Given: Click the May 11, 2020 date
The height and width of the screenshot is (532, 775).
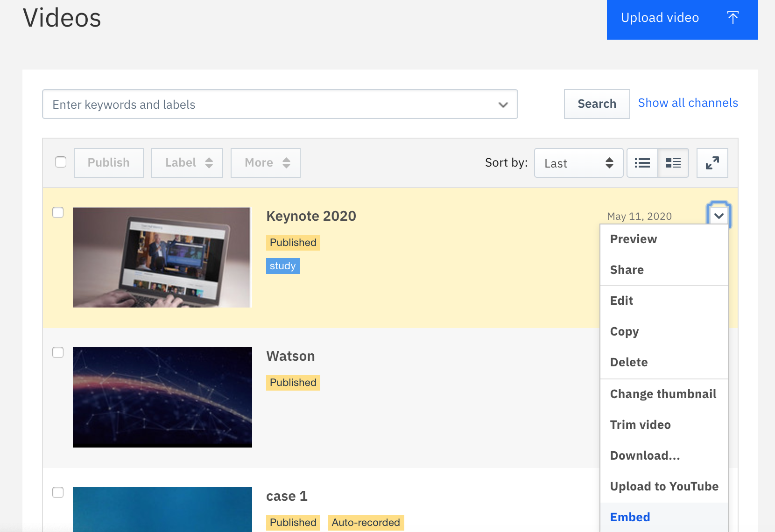Looking at the screenshot, I should (x=639, y=216).
